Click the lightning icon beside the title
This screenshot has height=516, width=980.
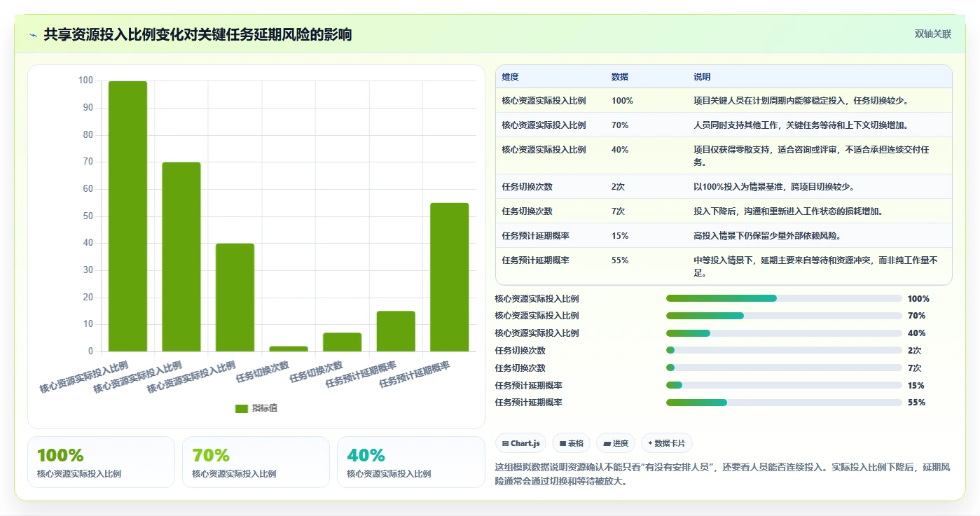coord(33,35)
